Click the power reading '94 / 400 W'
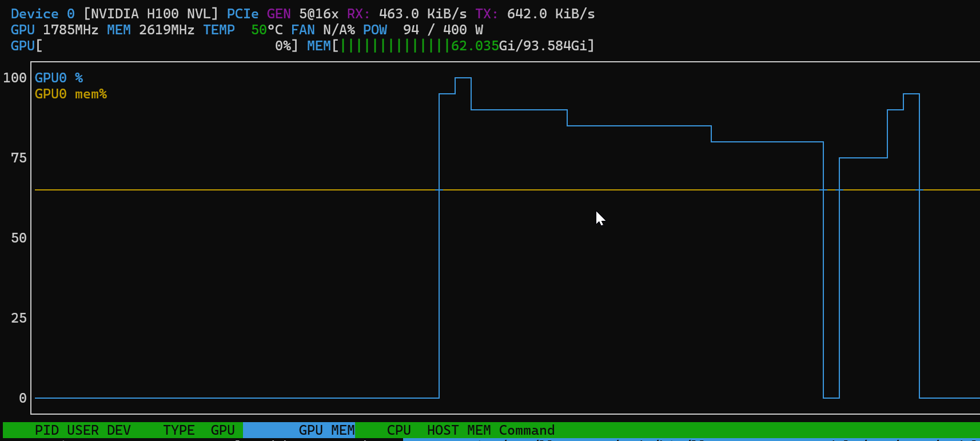 pos(443,30)
